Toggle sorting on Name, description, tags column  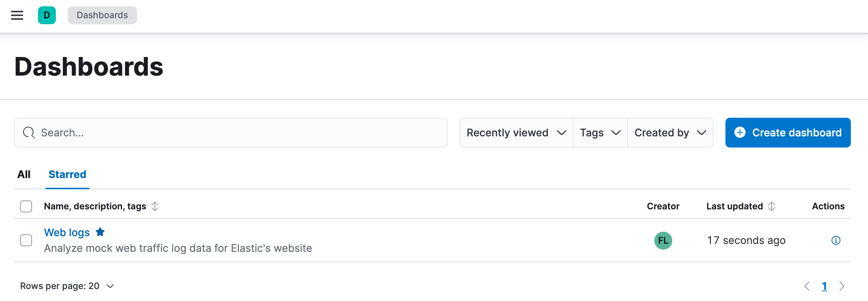(x=155, y=206)
